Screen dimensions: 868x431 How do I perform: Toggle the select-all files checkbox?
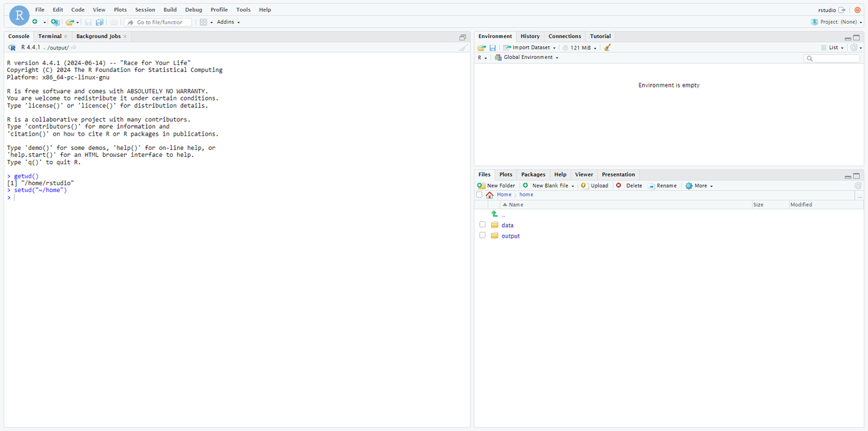(x=479, y=195)
